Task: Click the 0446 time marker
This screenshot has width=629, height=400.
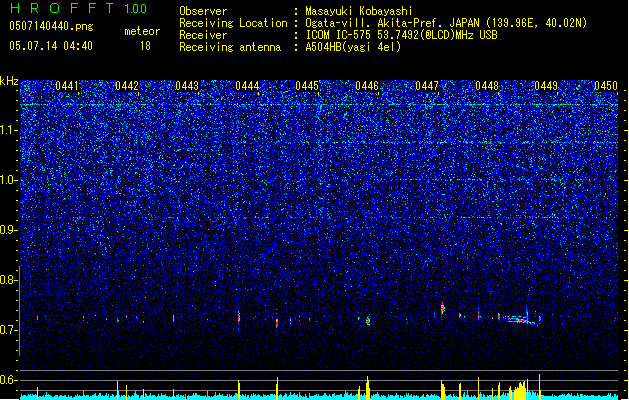Action: pyautogui.click(x=367, y=86)
